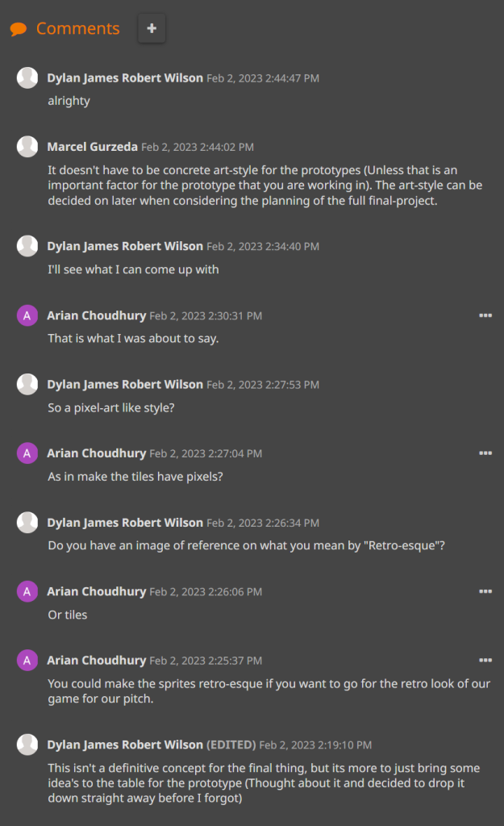Open options menu for "That is what I was about to say" comment
The height and width of the screenshot is (826, 504).
pyautogui.click(x=485, y=315)
